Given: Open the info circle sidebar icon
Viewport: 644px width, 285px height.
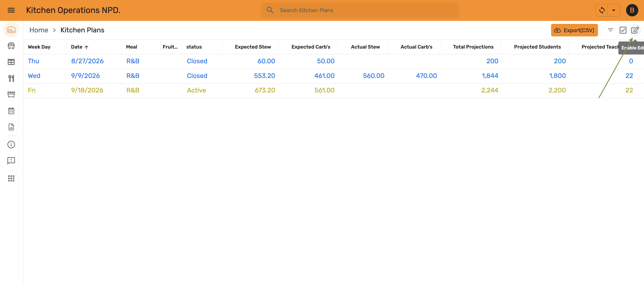Looking at the screenshot, I should click(11, 145).
